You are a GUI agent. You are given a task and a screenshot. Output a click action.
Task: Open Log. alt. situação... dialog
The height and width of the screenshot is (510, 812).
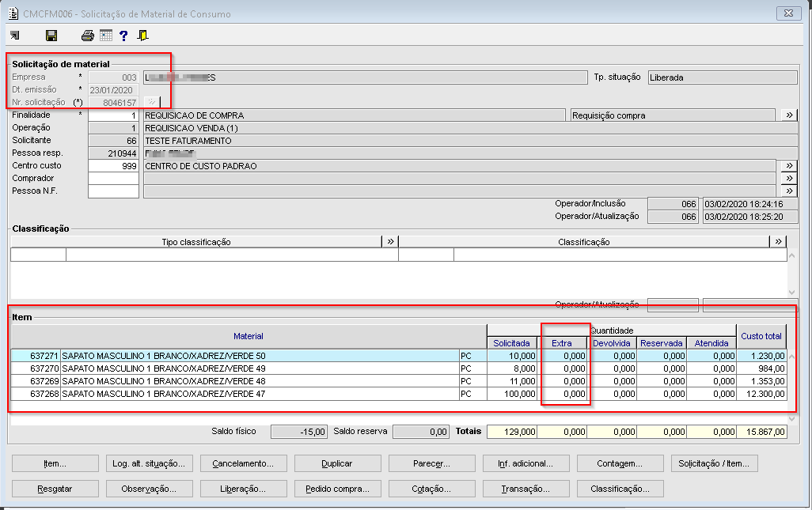[x=149, y=463]
